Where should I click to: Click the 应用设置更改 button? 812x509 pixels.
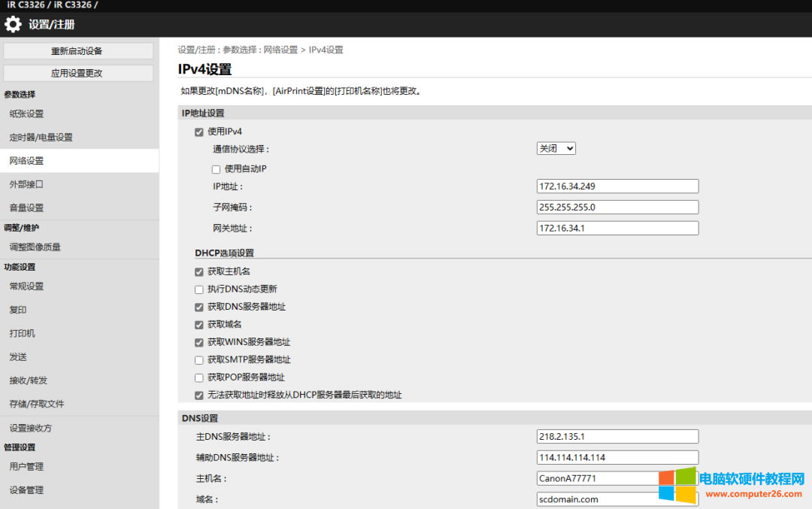(x=78, y=73)
